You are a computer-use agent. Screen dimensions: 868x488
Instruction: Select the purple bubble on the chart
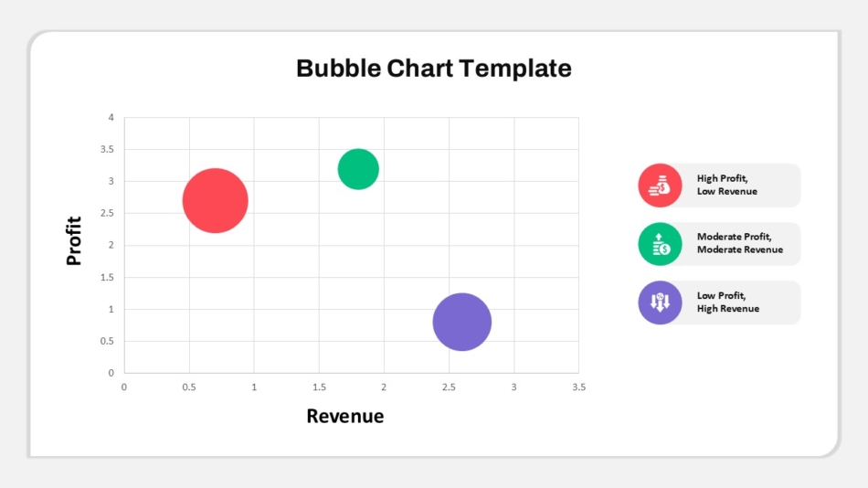tap(462, 322)
